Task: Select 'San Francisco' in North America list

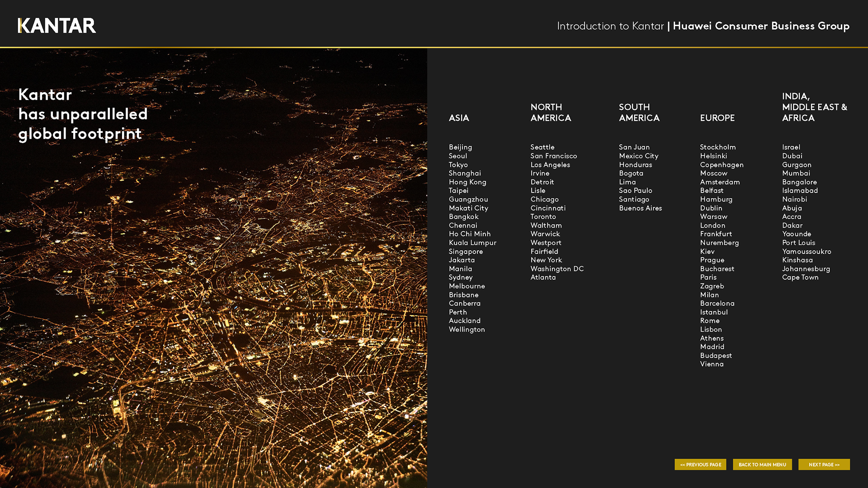Action: point(554,156)
